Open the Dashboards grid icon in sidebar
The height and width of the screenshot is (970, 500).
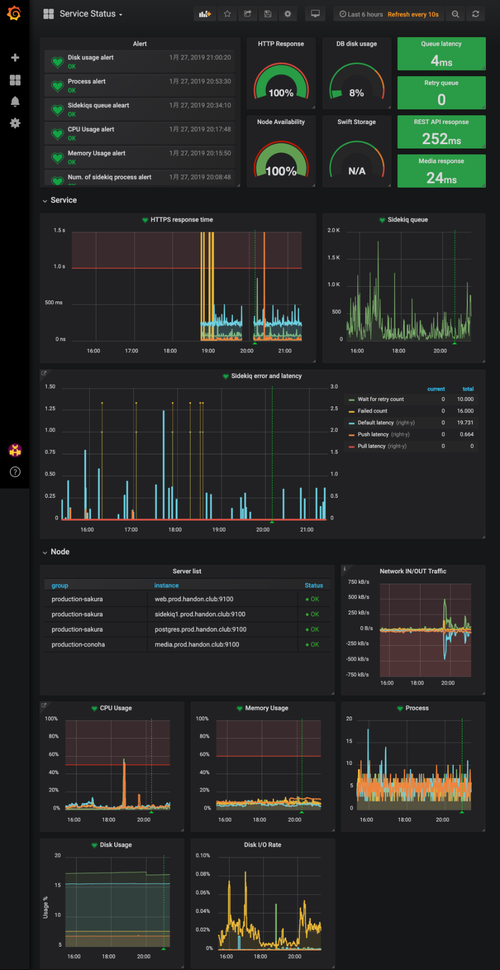pyautogui.click(x=15, y=80)
